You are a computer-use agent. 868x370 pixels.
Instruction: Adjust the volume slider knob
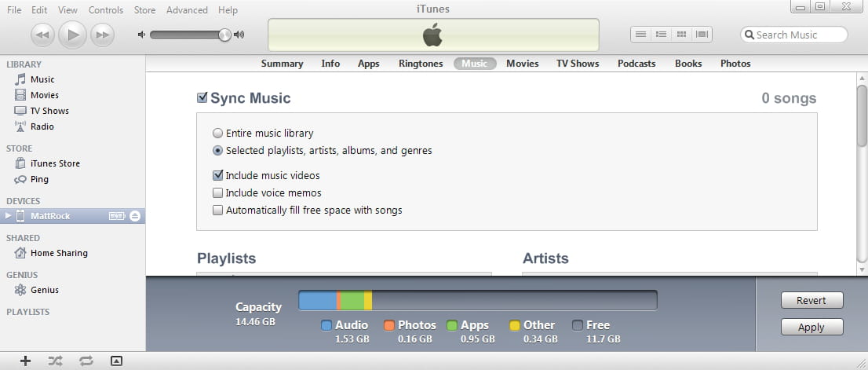225,35
